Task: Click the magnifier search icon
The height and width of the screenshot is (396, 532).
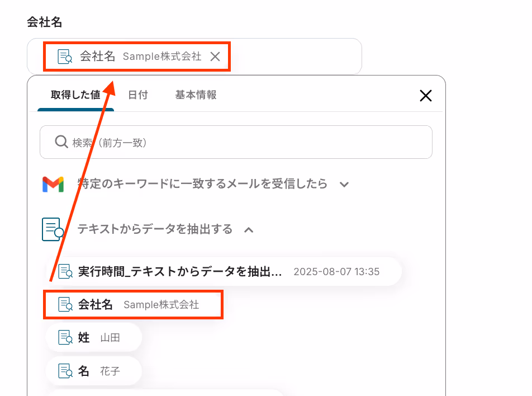Action: coord(61,142)
